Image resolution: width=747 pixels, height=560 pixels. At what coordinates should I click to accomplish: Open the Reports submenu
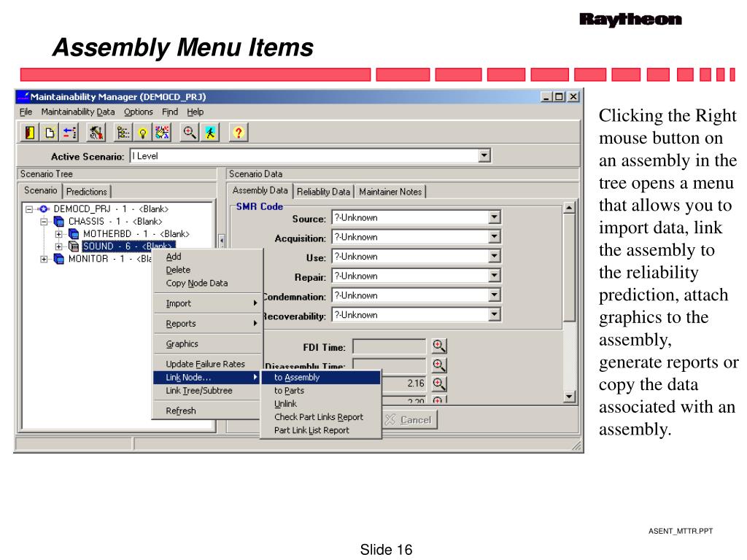coord(207,323)
